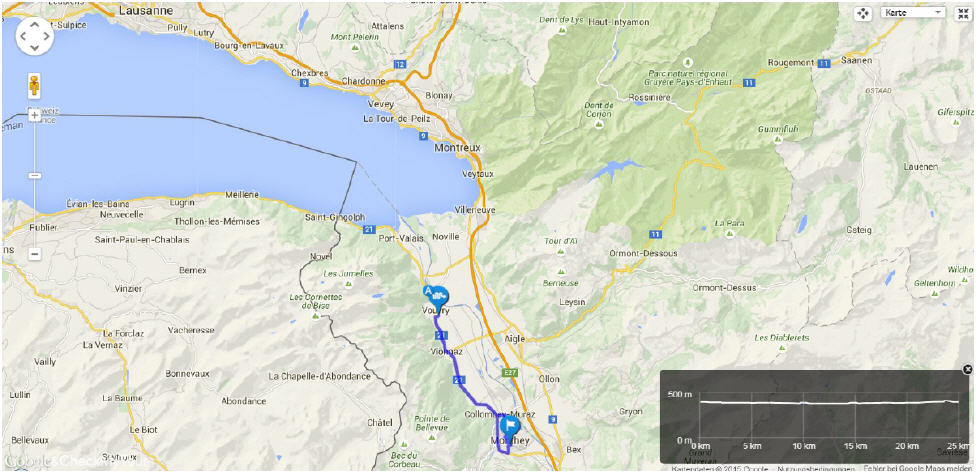
Task: Select the start marker A at Vouvry
Action: click(x=436, y=295)
